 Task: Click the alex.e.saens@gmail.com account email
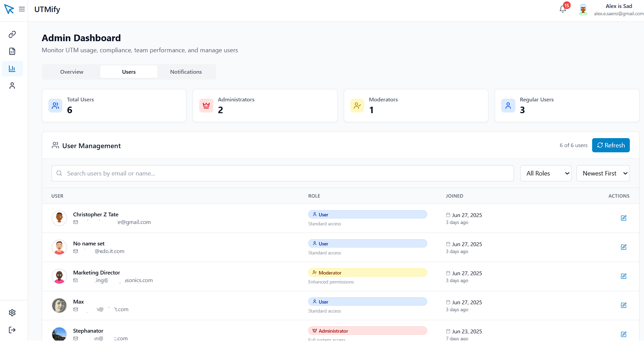click(x=619, y=14)
